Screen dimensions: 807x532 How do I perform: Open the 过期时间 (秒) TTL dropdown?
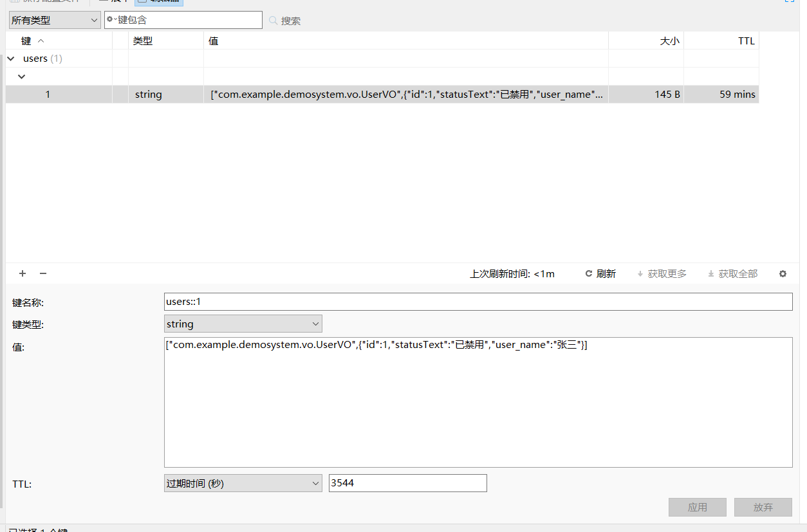point(243,483)
